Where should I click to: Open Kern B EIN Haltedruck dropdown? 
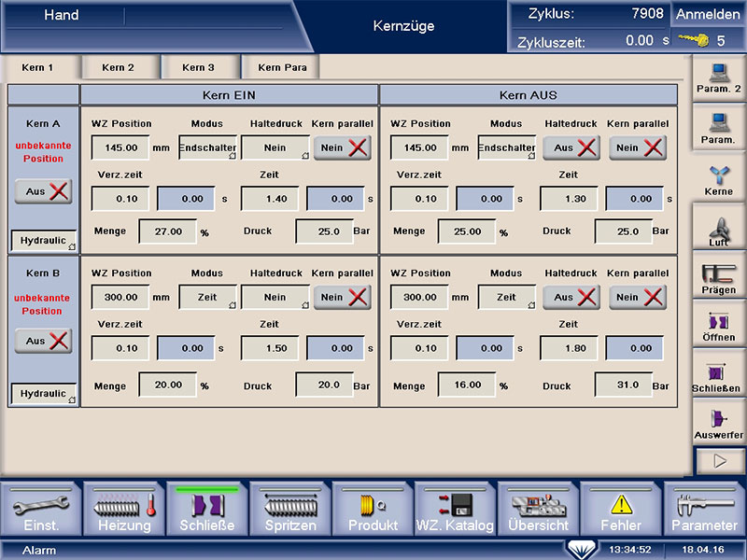point(275,297)
